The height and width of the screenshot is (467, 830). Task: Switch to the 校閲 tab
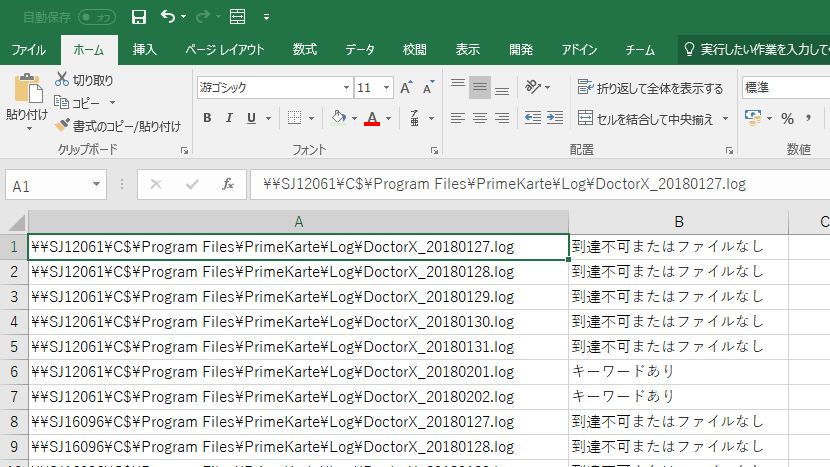414,50
